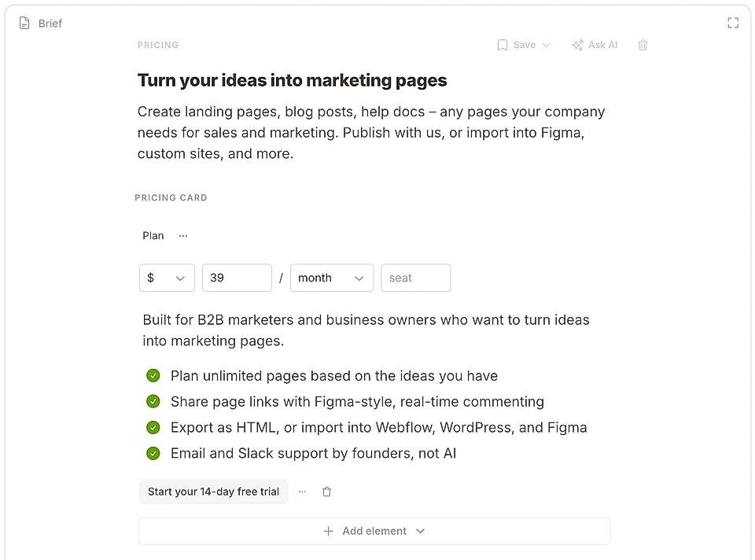Enter fullscreen via the expand icon

(x=733, y=23)
